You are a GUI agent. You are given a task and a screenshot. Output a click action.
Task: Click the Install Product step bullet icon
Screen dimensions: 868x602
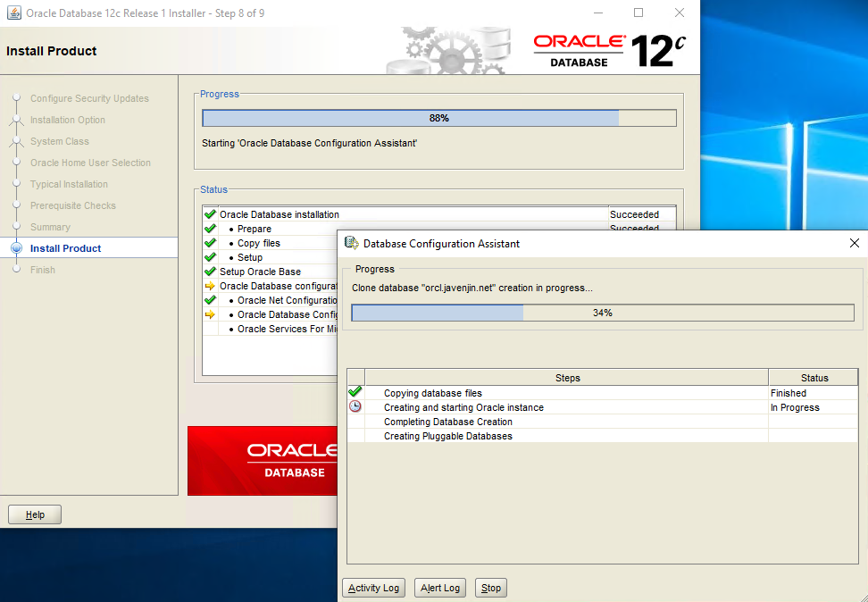pyautogui.click(x=17, y=248)
